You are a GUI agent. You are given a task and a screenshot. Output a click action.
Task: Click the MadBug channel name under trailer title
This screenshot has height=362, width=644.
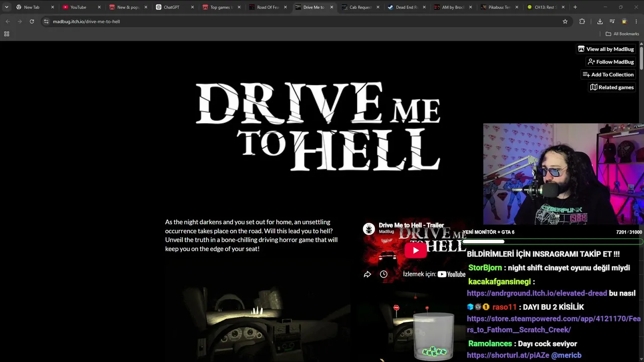(x=386, y=232)
